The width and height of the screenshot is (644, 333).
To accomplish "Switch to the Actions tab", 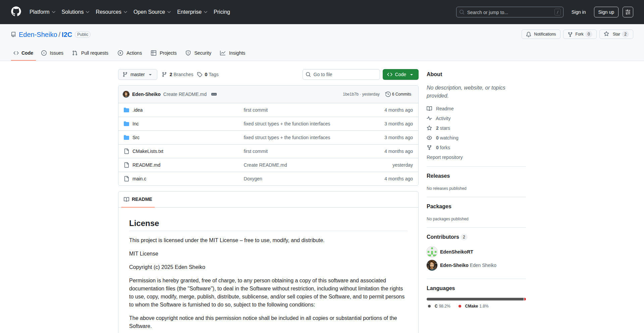I will [x=130, y=53].
